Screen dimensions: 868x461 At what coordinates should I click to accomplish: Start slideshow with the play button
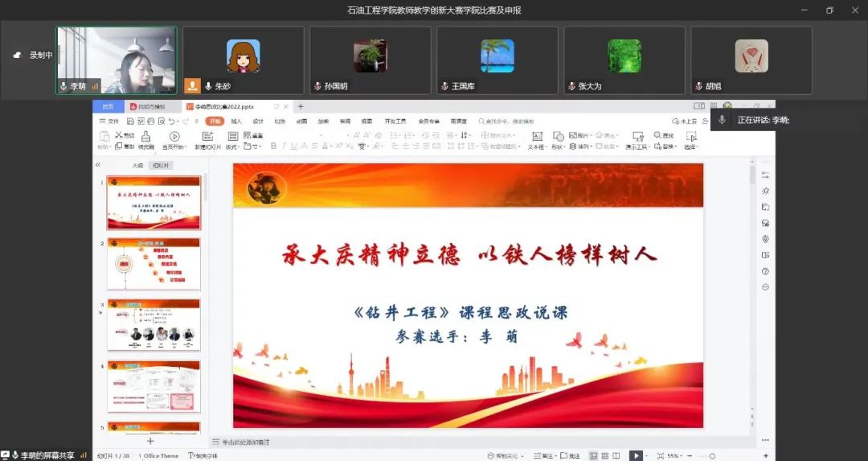pos(636,455)
